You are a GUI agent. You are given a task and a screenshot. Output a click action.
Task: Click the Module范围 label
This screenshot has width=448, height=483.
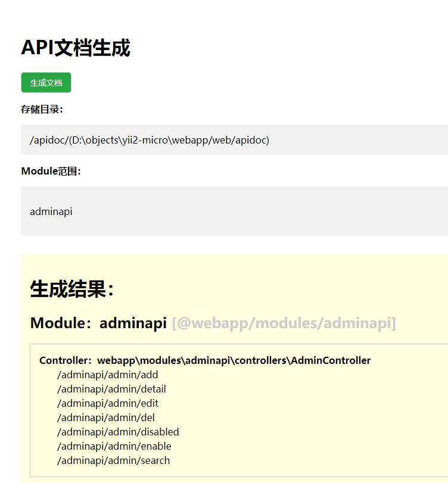(51, 172)
